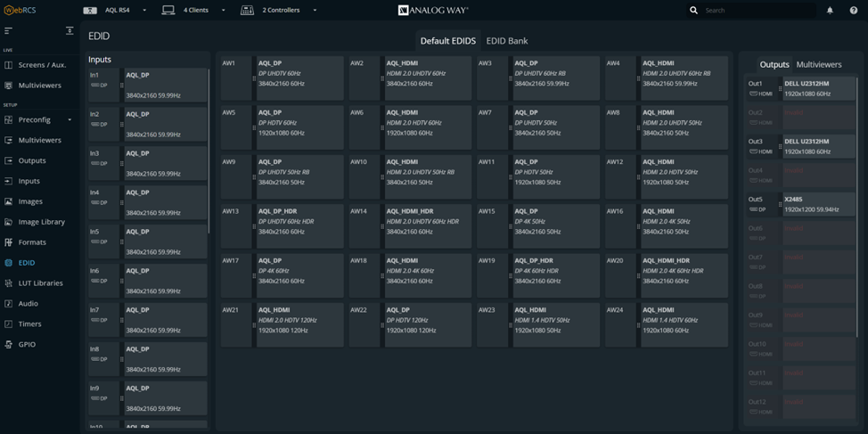Open LUT Libraries from the sidebar
Screen dimensions: 868x434
[x=40, y=283]
